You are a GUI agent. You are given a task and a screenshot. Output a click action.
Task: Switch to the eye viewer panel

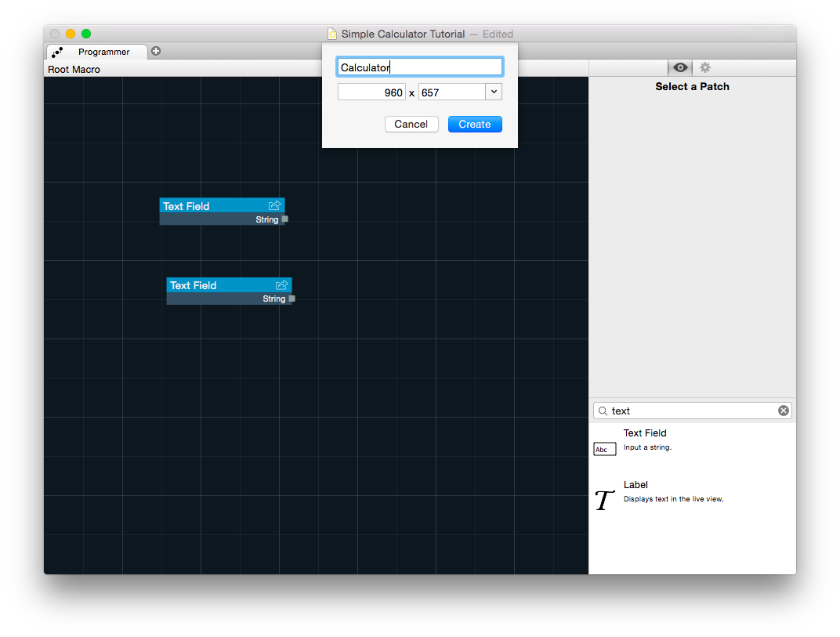680,67
